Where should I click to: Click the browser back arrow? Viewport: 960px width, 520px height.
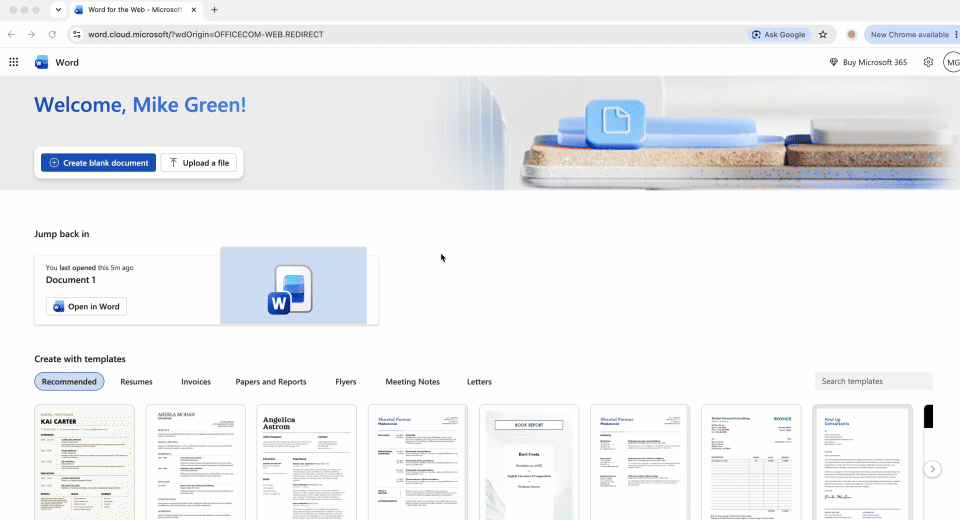11,34
